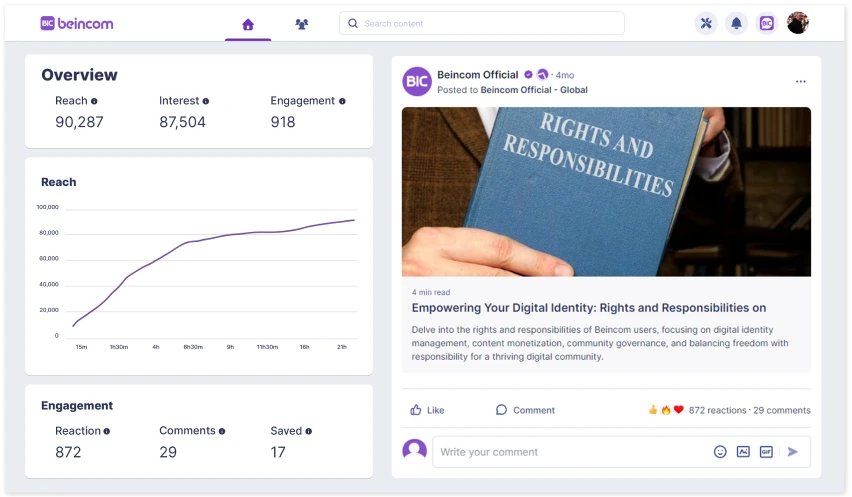Viewport: 852px width, 497px height.
Task: Show info for Interest metric
Action: tap(205, 101)
